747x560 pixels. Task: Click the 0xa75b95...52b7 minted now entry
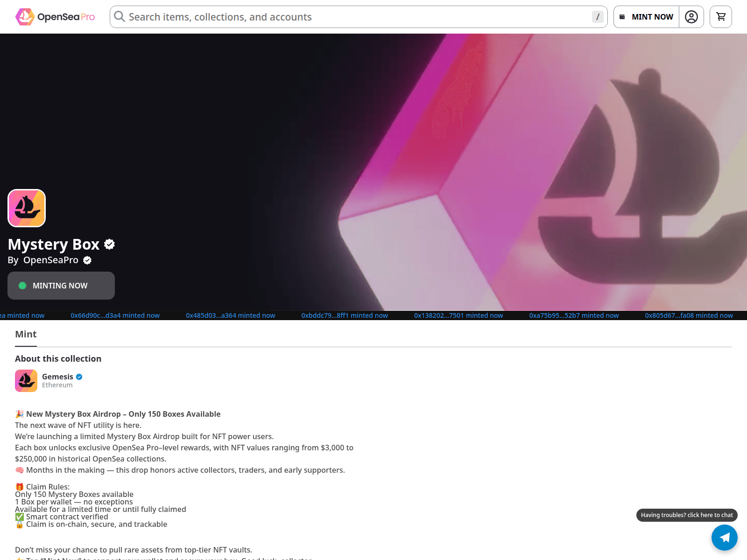[x=574, y=315]
